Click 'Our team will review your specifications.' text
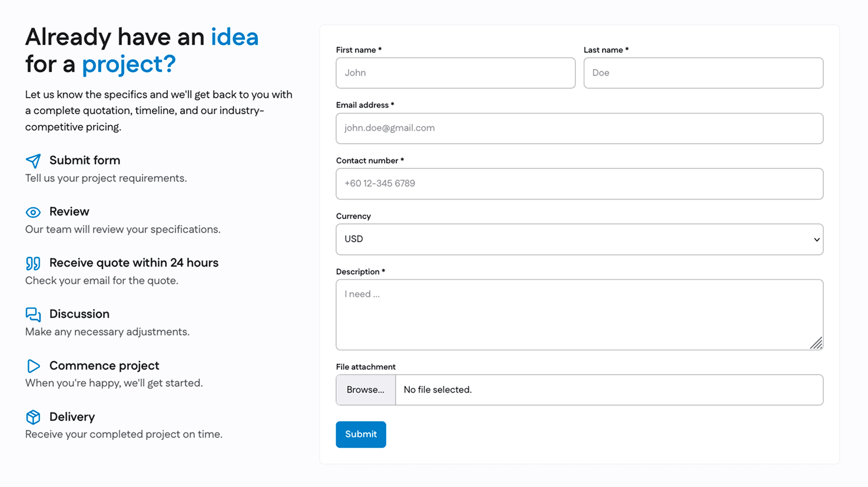Viewport: 868px width, 487px height. [123, 229]
